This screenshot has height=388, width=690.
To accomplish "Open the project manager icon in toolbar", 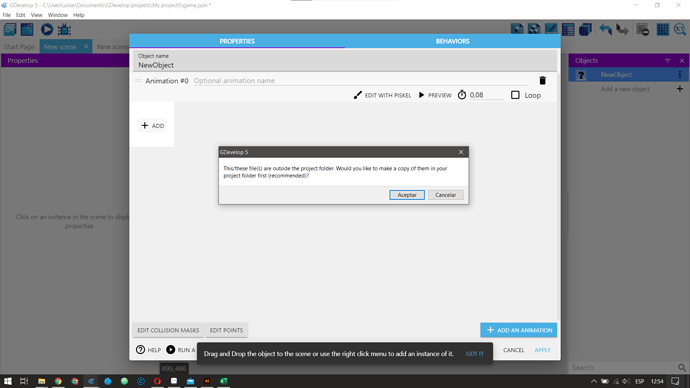I will point(10,29).
